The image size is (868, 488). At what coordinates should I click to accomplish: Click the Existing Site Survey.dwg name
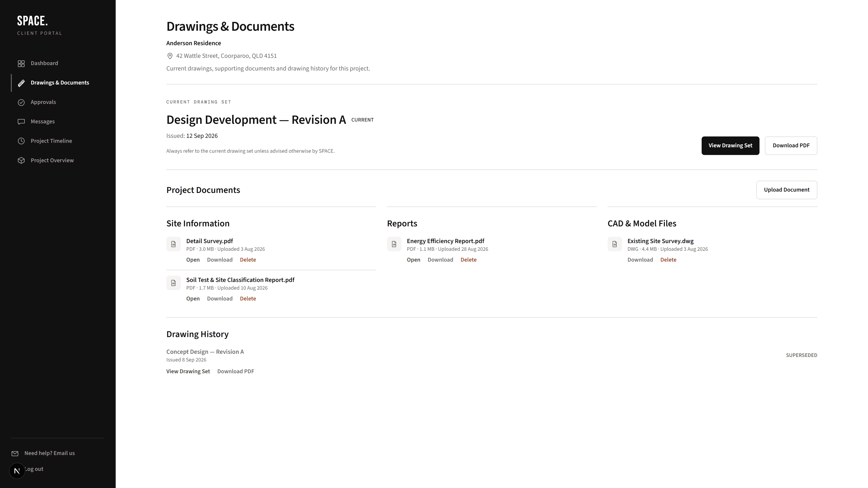pyautogui.click(x=660, y=241)
